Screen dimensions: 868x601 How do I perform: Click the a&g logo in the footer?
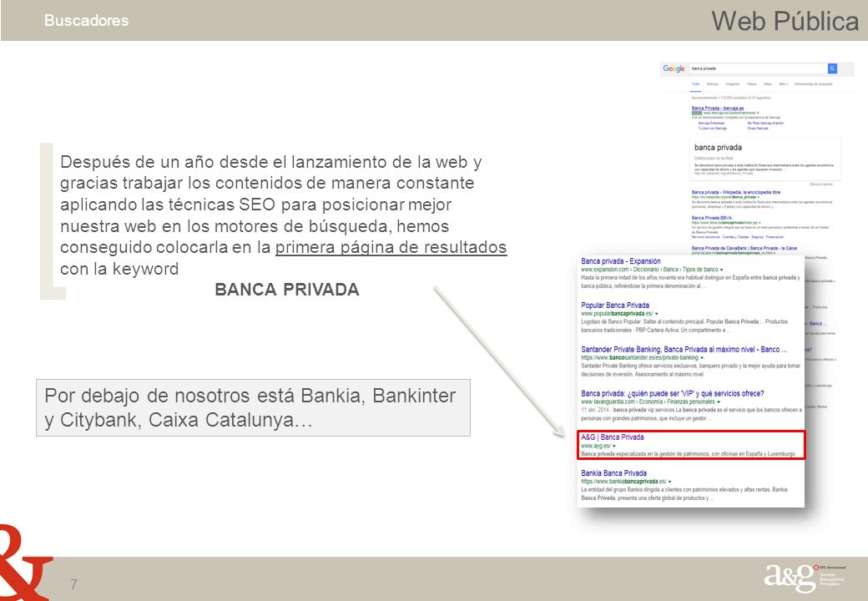click(805, 578)
